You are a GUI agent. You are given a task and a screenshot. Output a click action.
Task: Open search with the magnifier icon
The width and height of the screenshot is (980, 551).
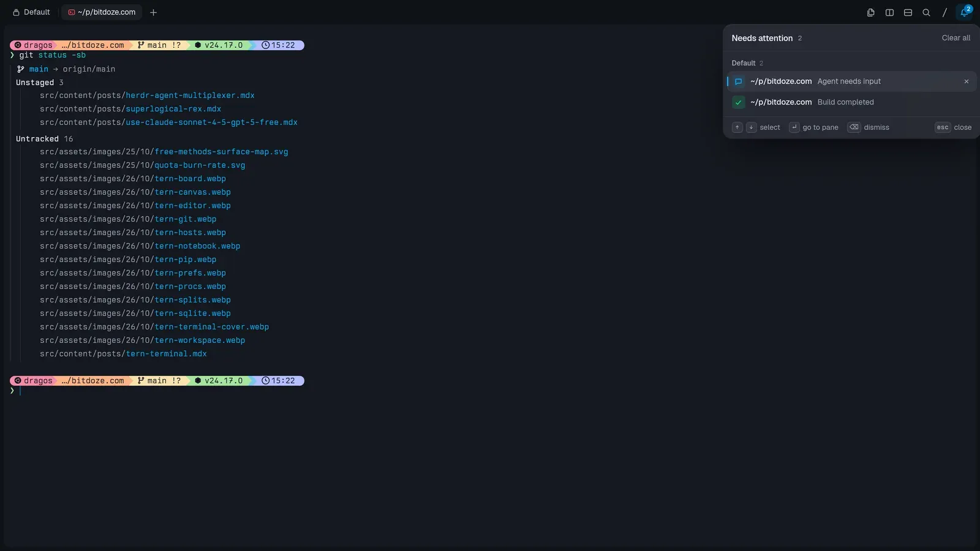pyautogui.click(x=926, y=12)
